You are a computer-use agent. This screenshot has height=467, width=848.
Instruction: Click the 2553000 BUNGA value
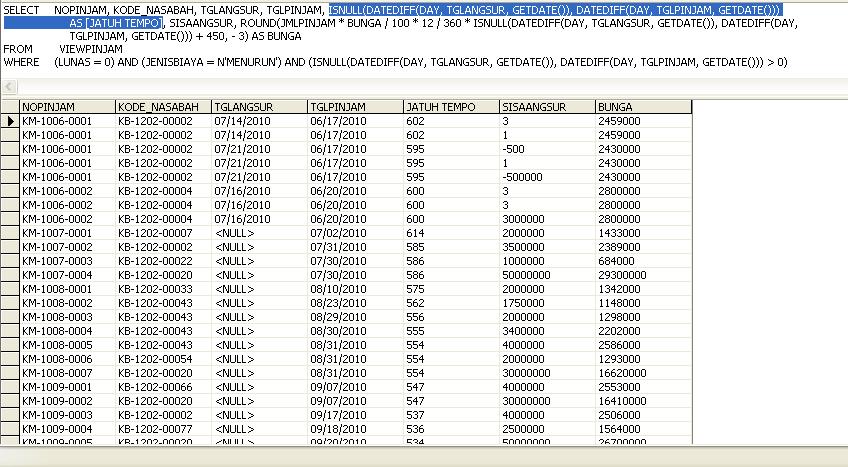[x=644, y=387]
